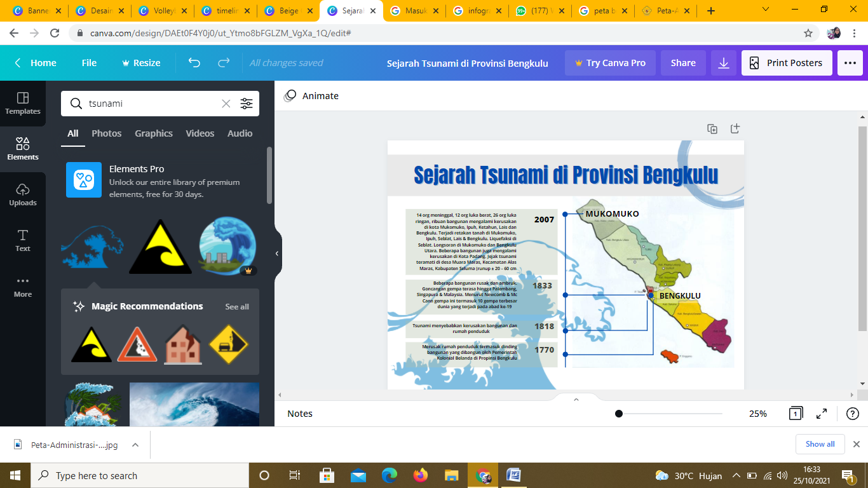Click the Share button
Image resolution: width=868 pixels, height=488 pixels.
pos(683,63)
